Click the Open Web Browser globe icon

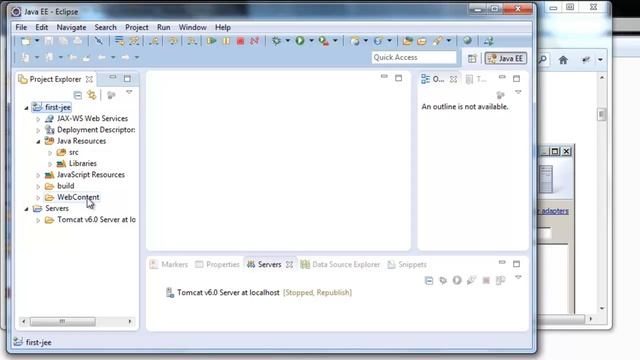pyautogui.click(x=467, y=40)
